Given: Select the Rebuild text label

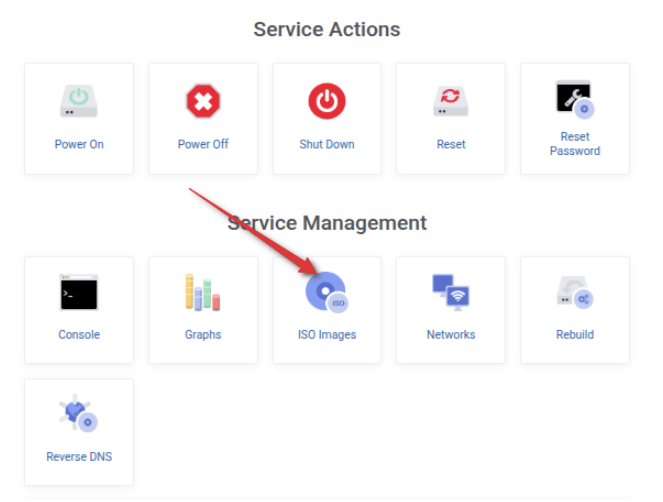Looking at the screenshot, I should (575, 335).
